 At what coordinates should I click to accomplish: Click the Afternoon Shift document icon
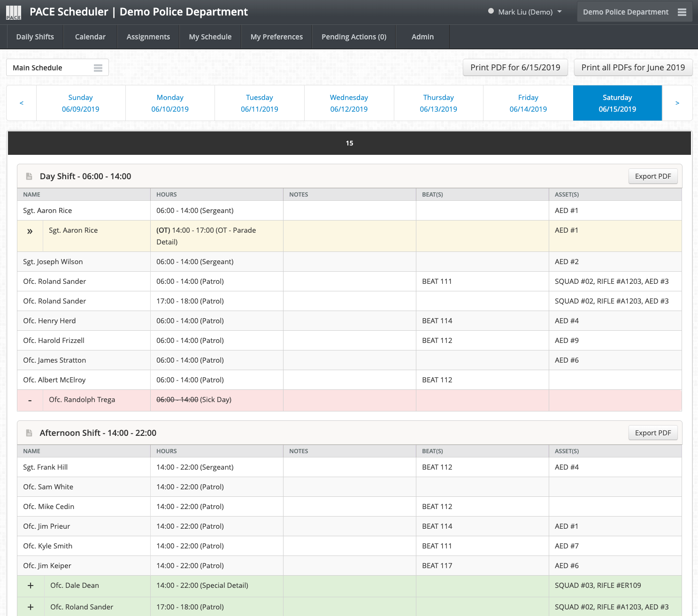coord(29,433)
